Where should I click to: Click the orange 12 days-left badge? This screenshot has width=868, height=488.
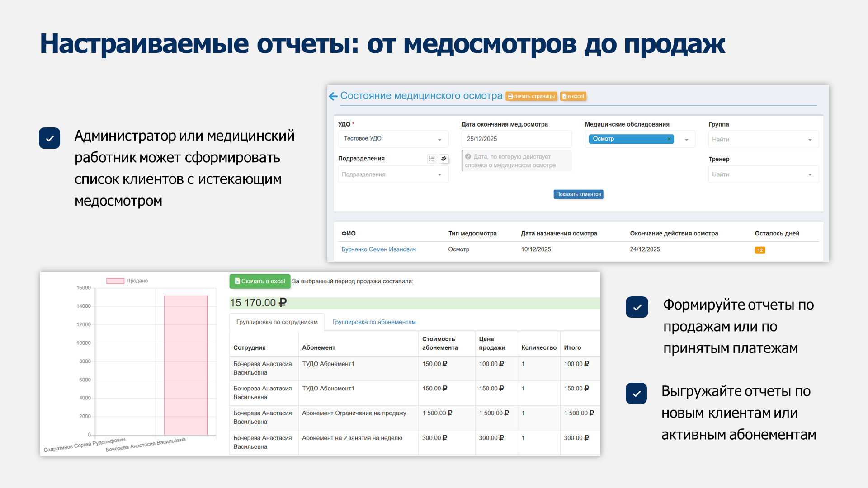pos(760,250)
